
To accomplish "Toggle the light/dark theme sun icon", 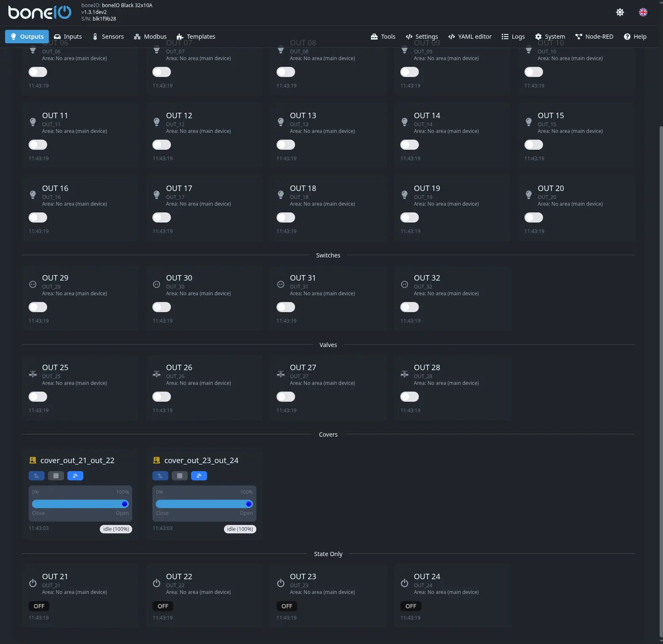I will [620, 12].
